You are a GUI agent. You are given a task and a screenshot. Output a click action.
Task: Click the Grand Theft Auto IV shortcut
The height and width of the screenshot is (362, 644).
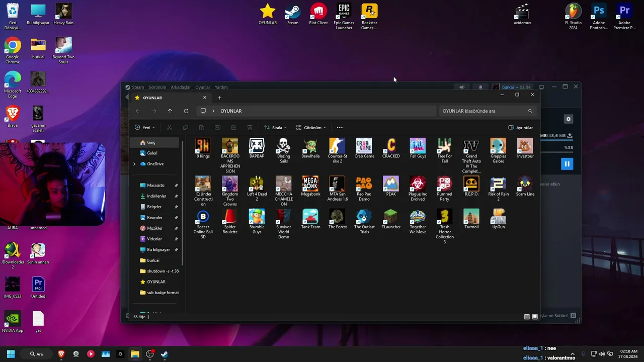[x=471, y=156]
